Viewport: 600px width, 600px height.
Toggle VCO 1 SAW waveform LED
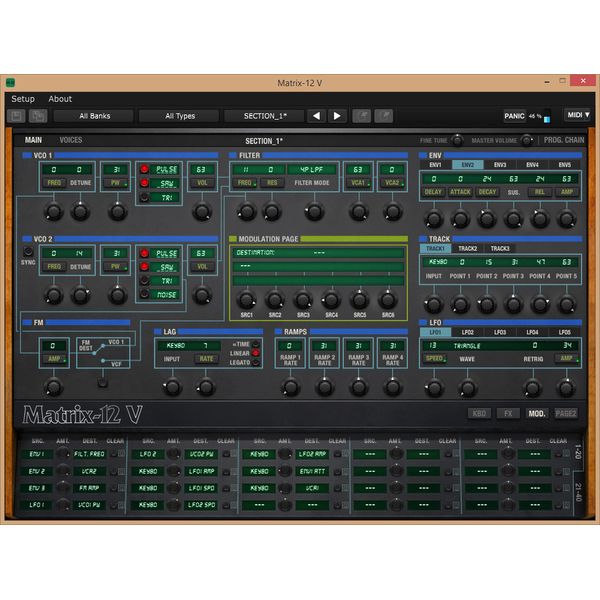click(144, 183)
